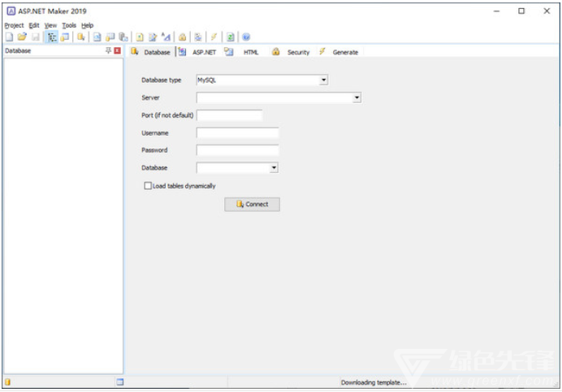Viewport: 562px width, 392px height.
Task: Expand the Server combo box
Action: [x=357, y=97]
